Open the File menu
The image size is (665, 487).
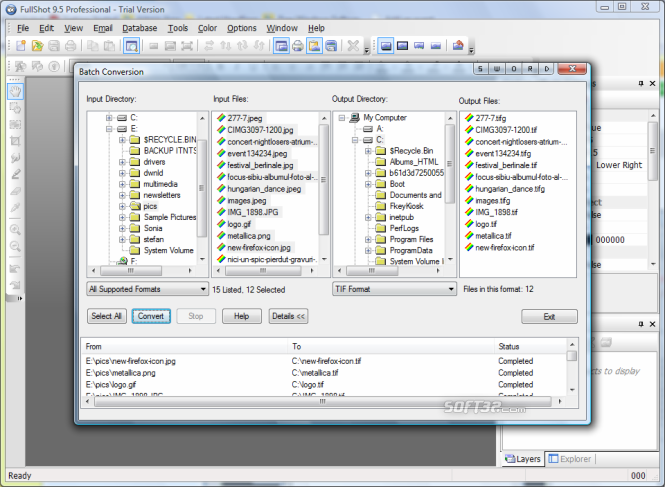pyautogui.click(x=23, y=28)
